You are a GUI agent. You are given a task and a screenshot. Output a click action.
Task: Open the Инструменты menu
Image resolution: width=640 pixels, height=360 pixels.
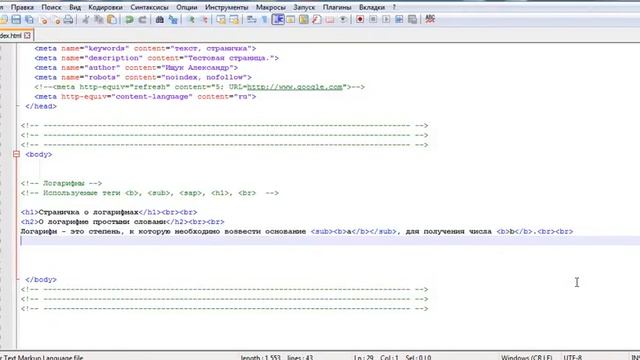(227, 7)
